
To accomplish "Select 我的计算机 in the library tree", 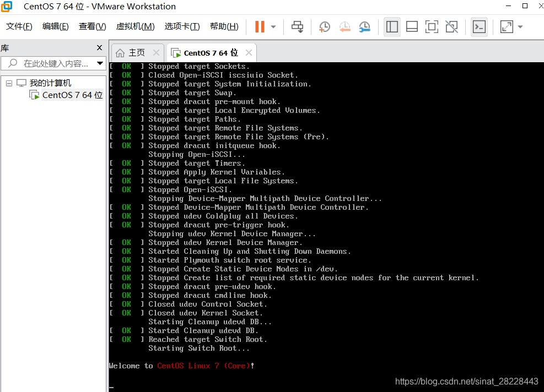I will [50, 83].
